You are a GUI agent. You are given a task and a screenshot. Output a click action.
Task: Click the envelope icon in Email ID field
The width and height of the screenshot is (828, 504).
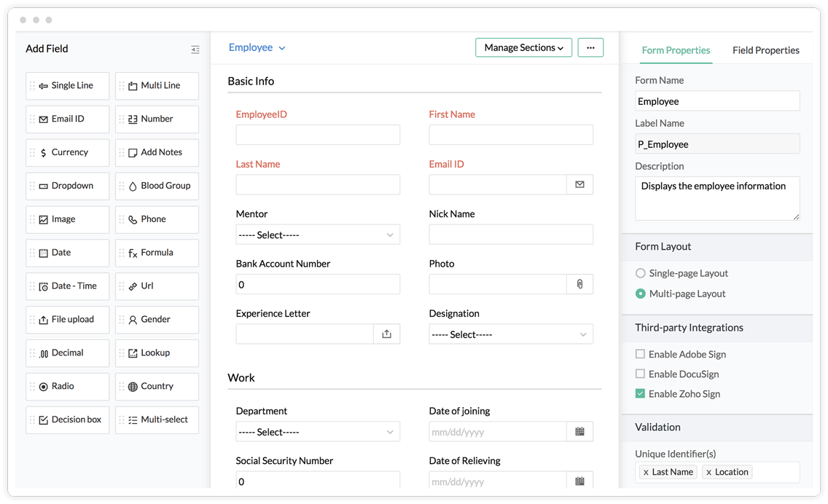click(x=579, y=185)
